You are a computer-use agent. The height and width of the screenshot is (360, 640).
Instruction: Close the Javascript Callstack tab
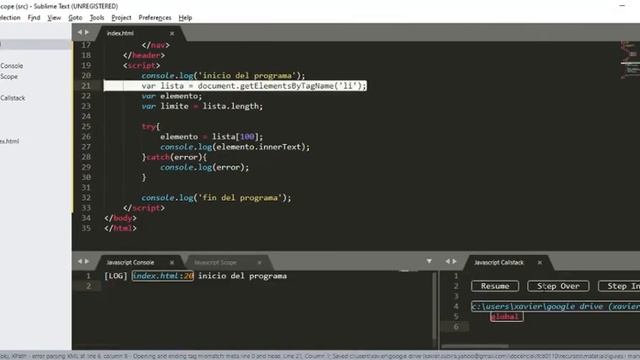coord(540,262)
